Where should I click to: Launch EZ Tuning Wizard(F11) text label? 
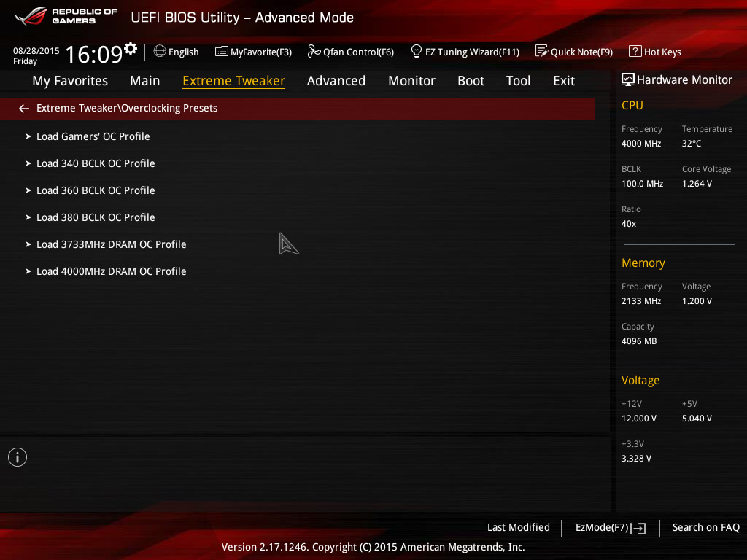(472, 52)
